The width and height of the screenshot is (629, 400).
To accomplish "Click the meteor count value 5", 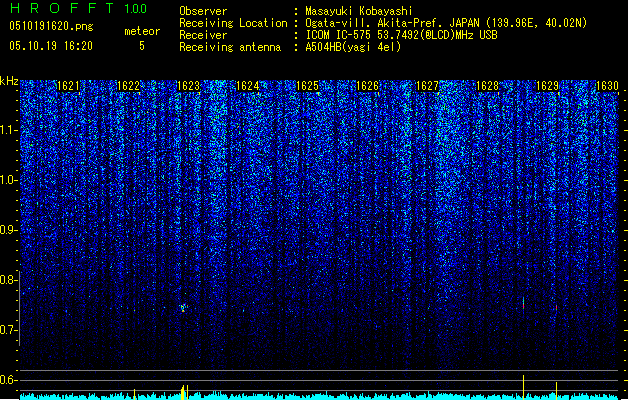I will 142,46.
